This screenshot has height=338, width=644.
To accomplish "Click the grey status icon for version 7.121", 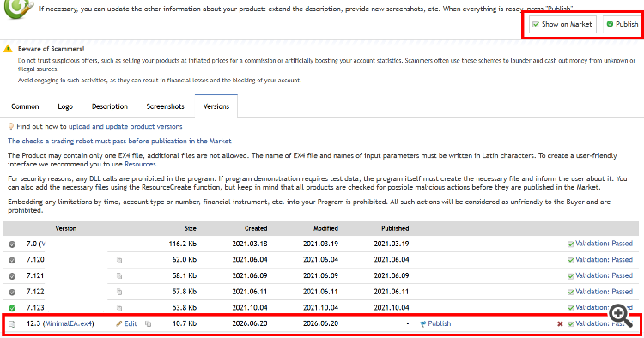I will [x=12, y=276].
